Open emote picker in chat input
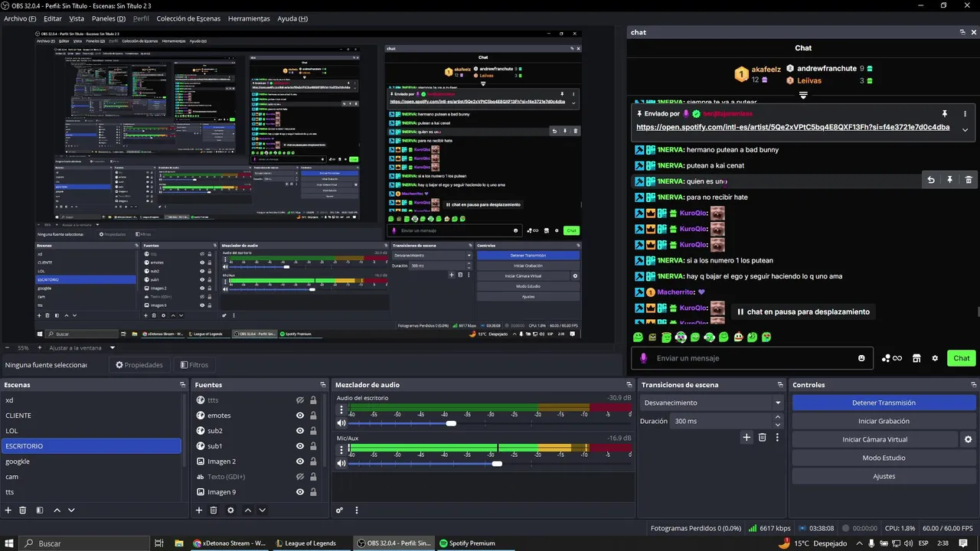The height and width of the screenshot is (551, 980). [861, 358]
